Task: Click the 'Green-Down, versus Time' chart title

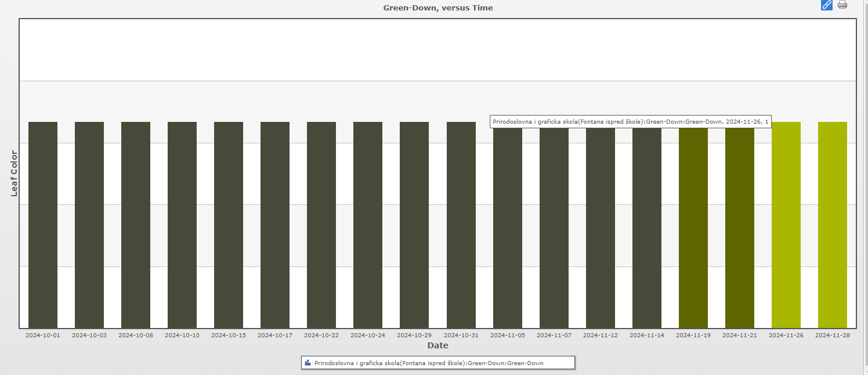Action: pyautogui.click(x=438, y=8)
